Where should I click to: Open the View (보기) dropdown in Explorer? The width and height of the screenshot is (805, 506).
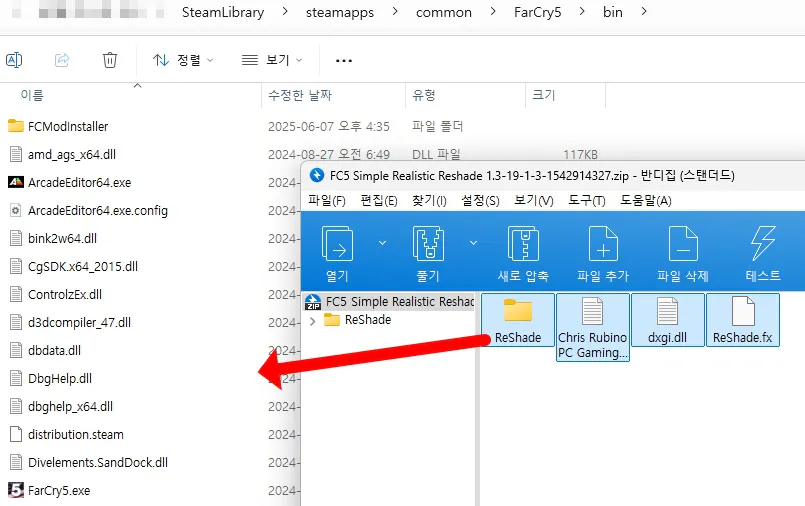(x=272, y=60)
